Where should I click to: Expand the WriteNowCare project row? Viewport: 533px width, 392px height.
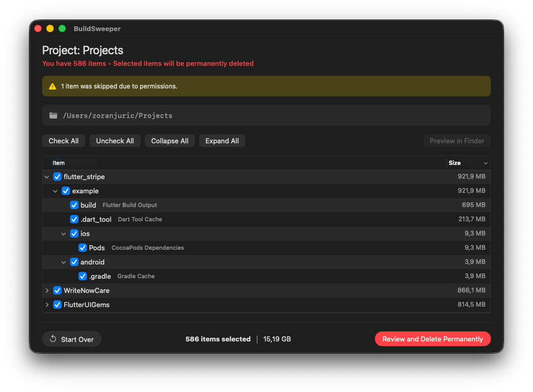(x=47, y=290)
